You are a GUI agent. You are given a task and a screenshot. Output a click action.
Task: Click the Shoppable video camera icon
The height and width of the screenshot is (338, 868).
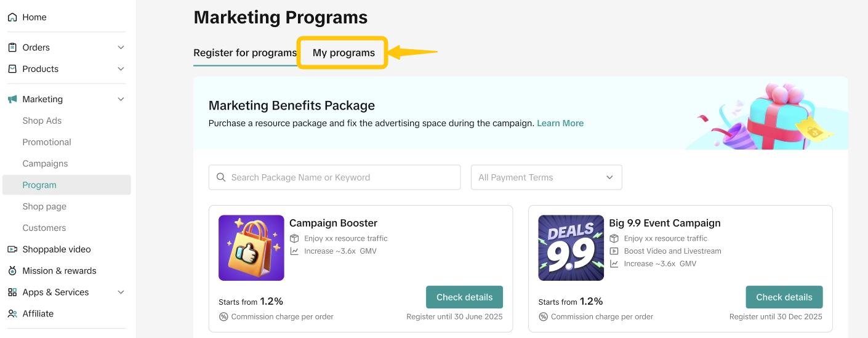click(12, 249)
